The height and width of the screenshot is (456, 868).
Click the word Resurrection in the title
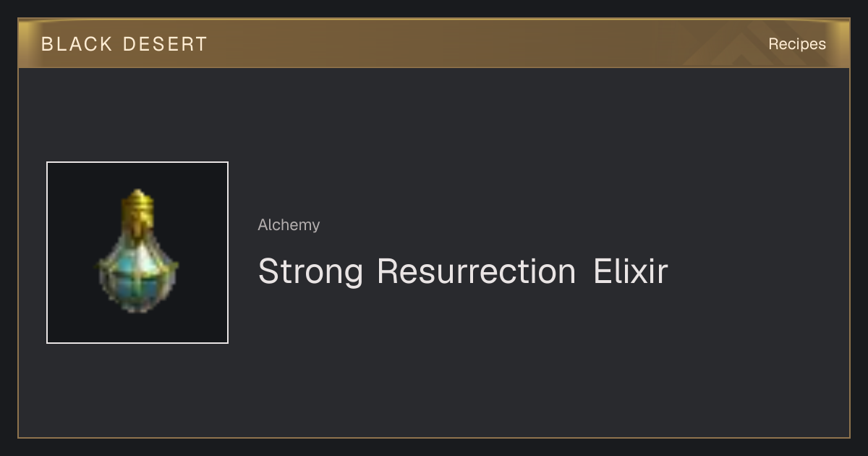pyautogui.click(x=477, y=271)
